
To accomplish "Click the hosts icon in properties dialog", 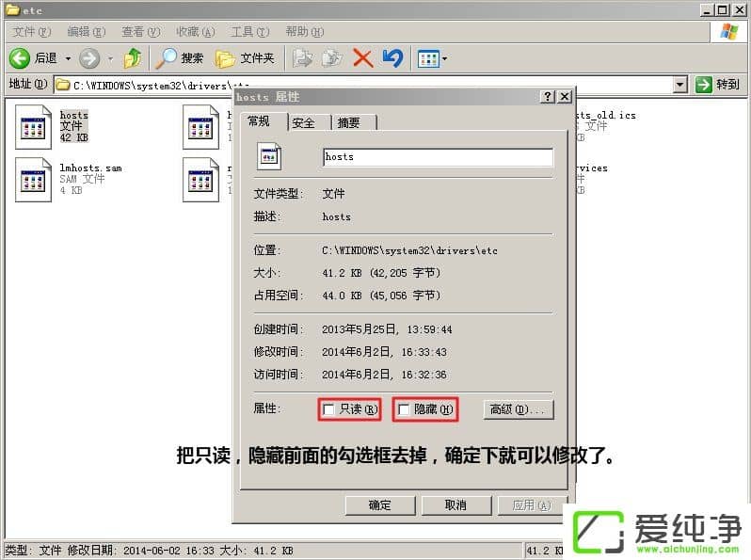I will coord(269,156).
